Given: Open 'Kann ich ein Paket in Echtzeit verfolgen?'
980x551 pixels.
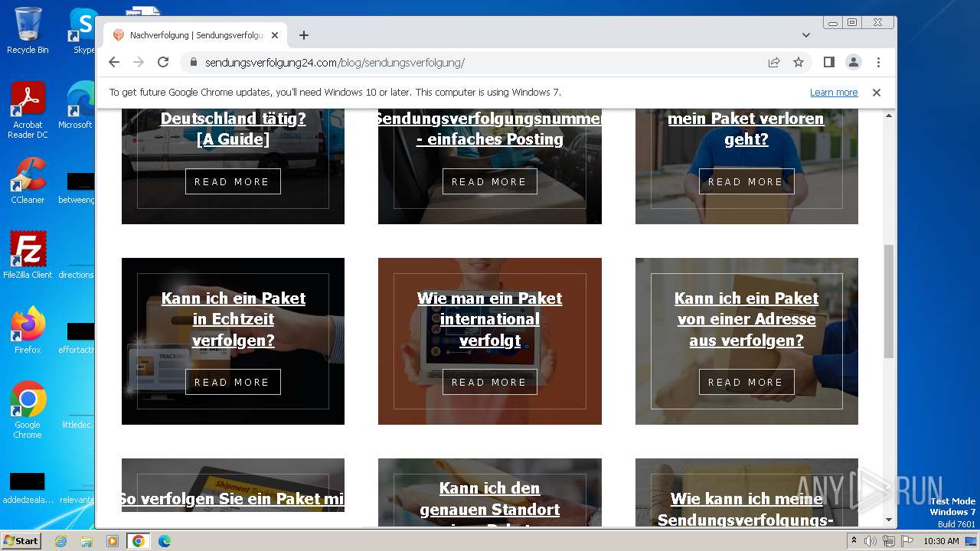Looking at the screenshot, I should [x=233, y=319].
